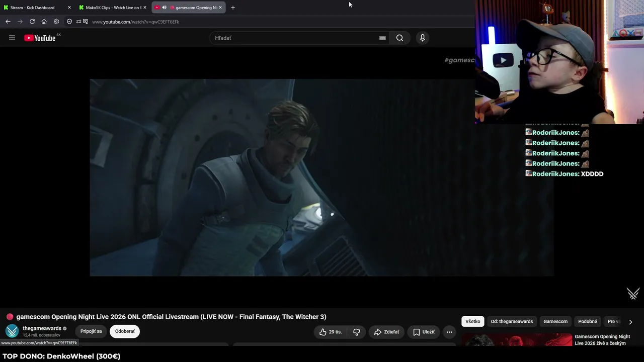Switch to the Stream - Kick Dashboard tab
The height and width of the screenshot is (362, 644).
[x=36, y=8]
